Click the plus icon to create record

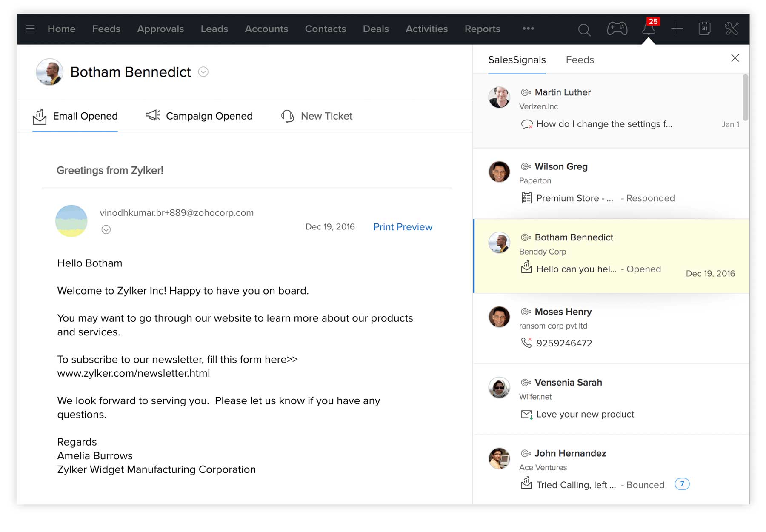point(677,29)
